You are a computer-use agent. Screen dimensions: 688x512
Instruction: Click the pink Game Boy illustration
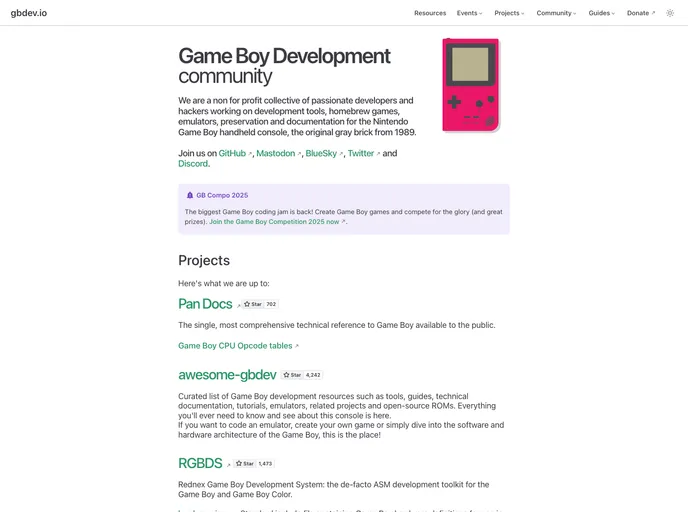(x=471, y=85)
